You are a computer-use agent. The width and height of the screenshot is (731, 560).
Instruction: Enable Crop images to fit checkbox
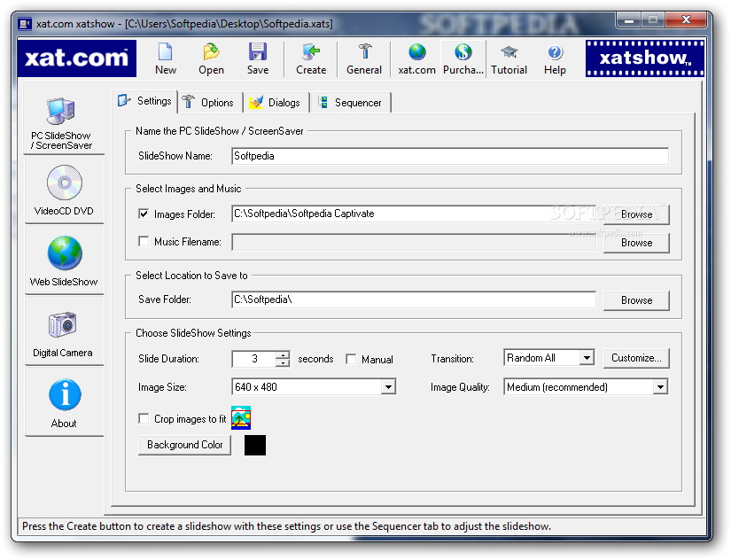(x=144, y=418)
